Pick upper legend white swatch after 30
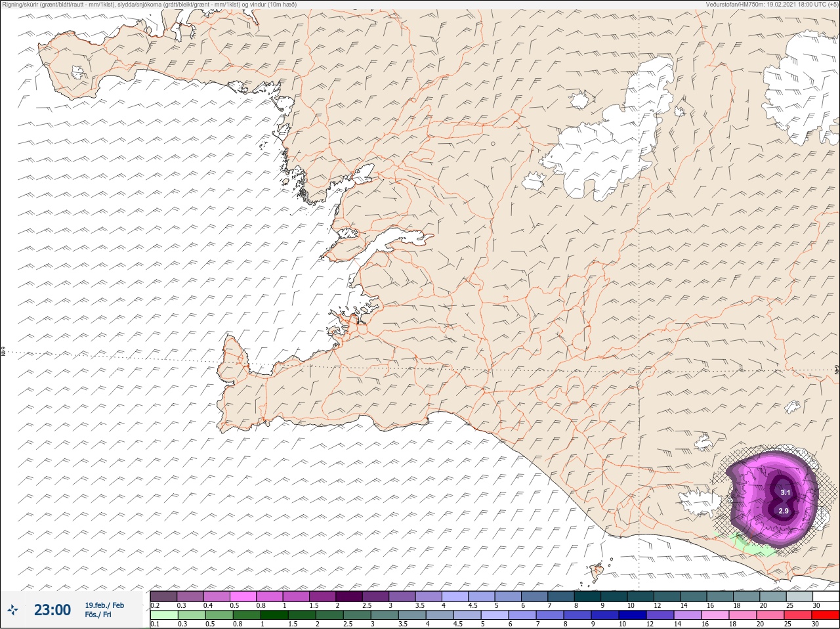Image resolution: width=840 pixels, height=629 pixels. 826,596
